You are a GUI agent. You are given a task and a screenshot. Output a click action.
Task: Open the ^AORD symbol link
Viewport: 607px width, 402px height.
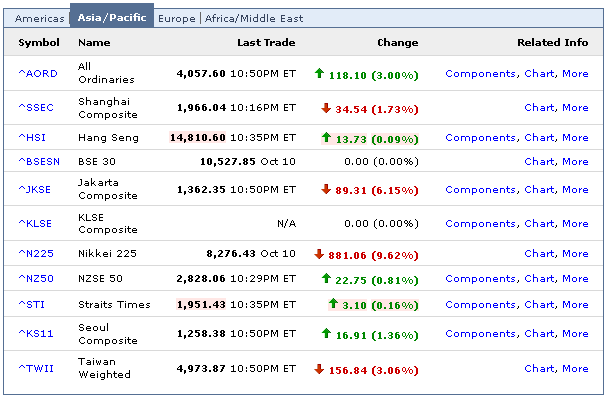38,74
